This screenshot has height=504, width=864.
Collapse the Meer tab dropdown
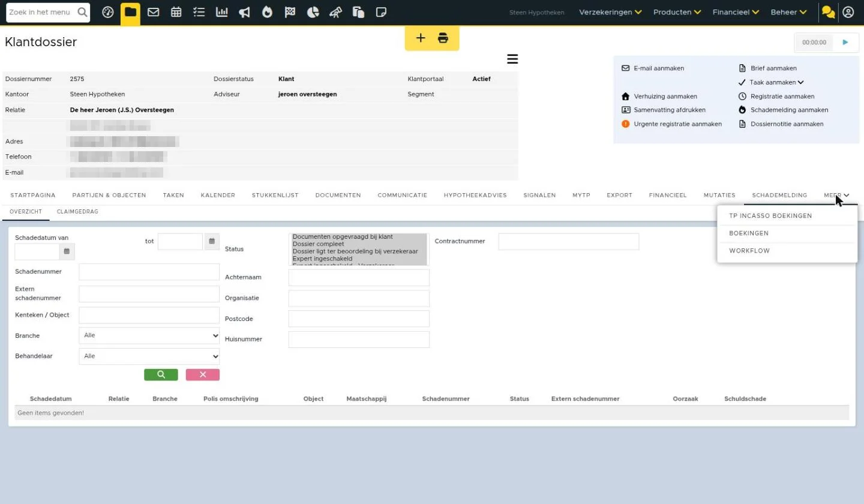click(x=836, y=195)
